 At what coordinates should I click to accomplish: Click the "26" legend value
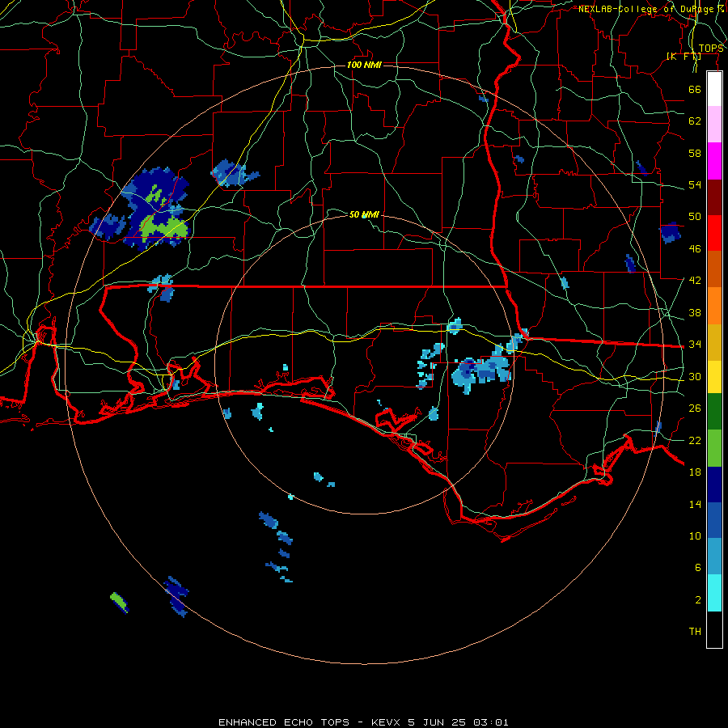[x=695, y=408]
